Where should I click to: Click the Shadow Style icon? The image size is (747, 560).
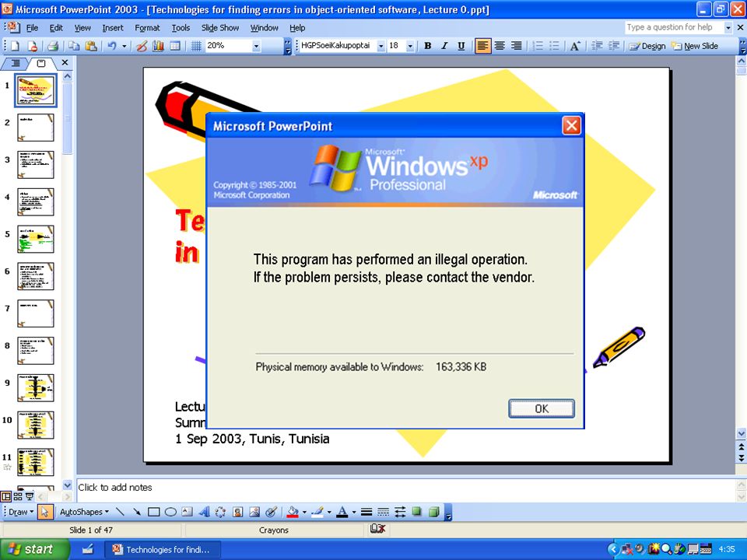pos(417,512)
